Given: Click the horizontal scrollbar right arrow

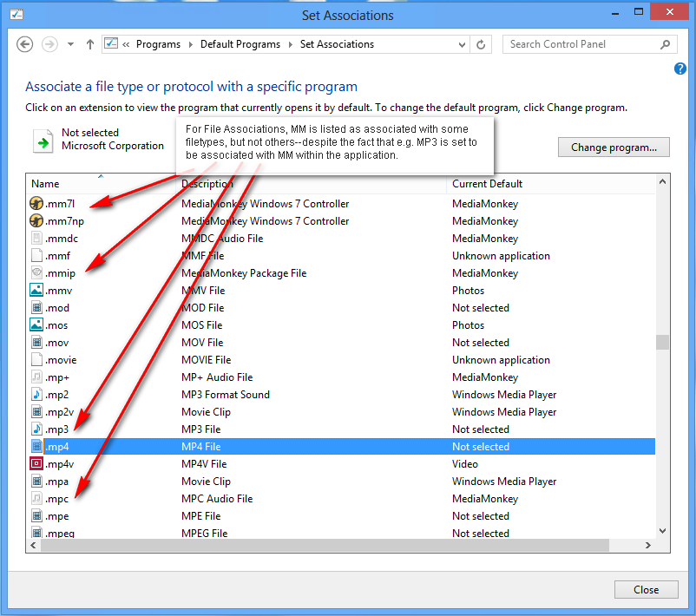Looking at the screenshot, I should point(648,545).
